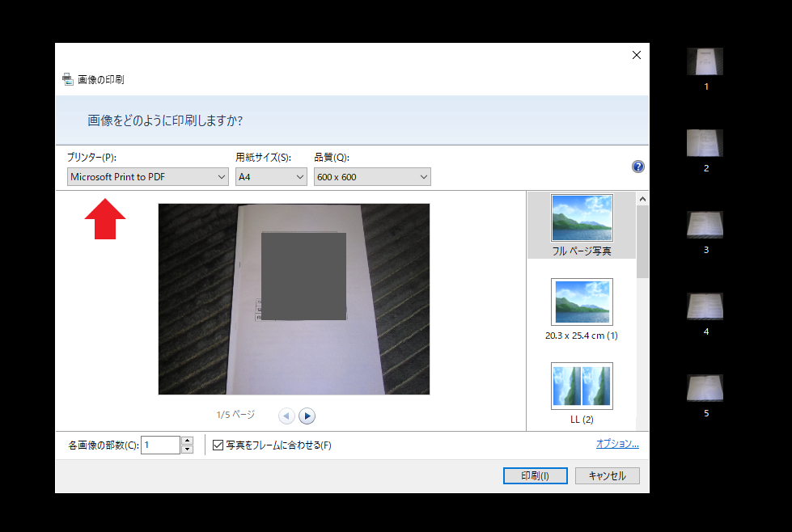Open the オプション... link
Screen dimensions: 792x532
[617, 444]
